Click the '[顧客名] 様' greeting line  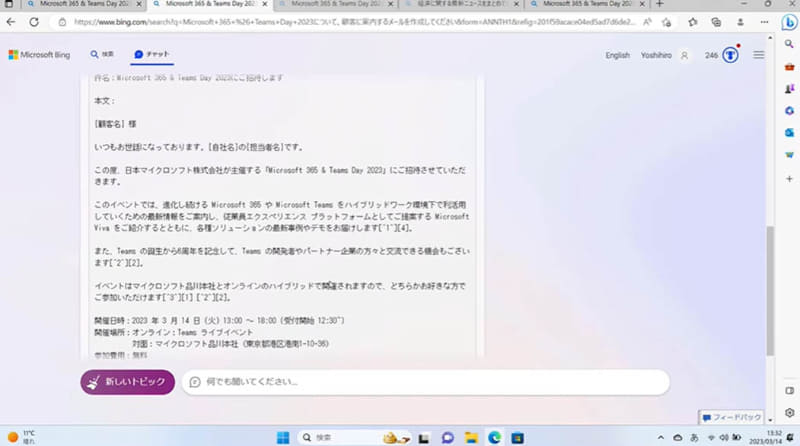click(115, 124)
